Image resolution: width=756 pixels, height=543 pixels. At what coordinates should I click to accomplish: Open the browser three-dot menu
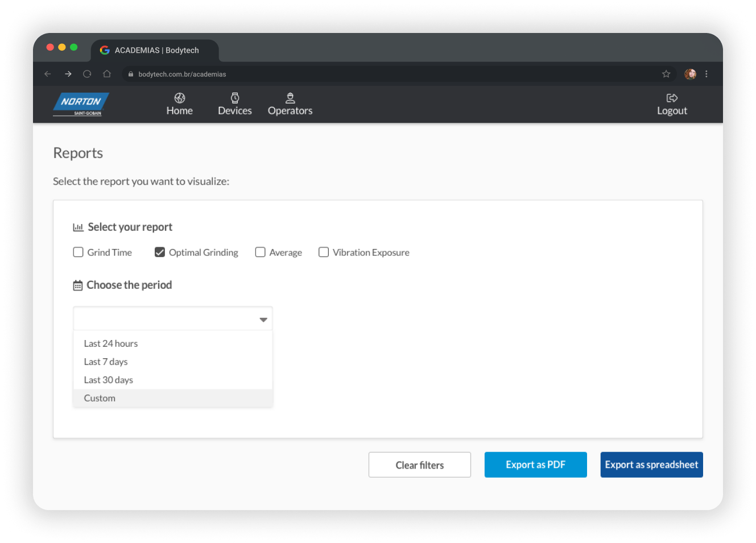707,74
